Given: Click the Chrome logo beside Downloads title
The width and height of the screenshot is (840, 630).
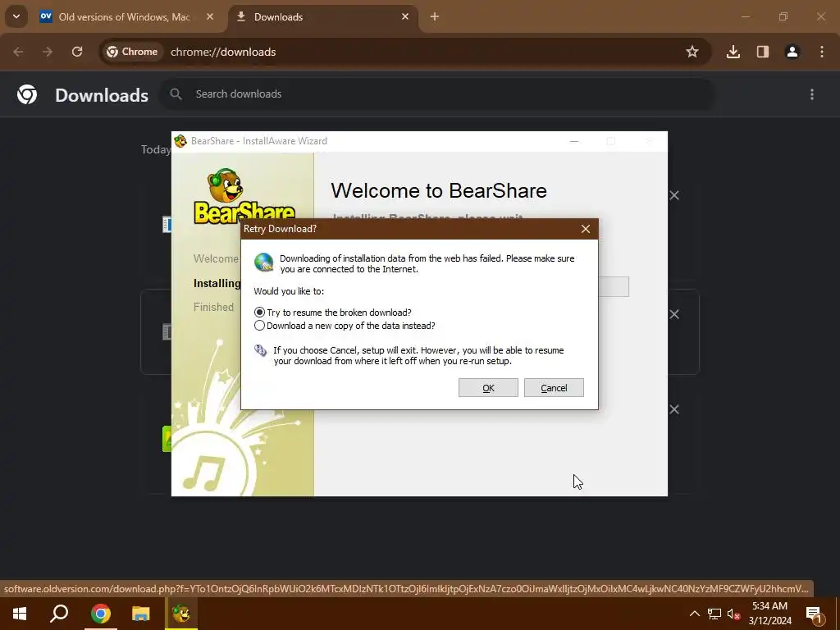Looking at the screenshot, I should pos(27,94).
